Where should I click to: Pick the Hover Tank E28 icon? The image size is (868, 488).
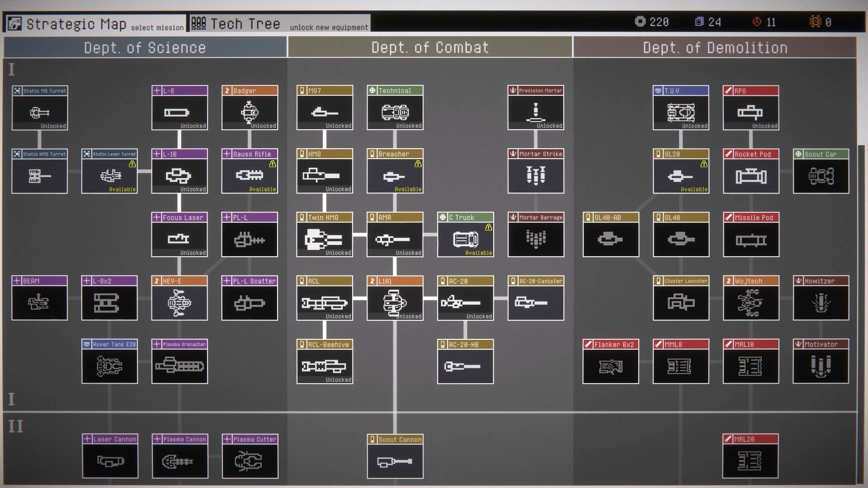(109, 366)
